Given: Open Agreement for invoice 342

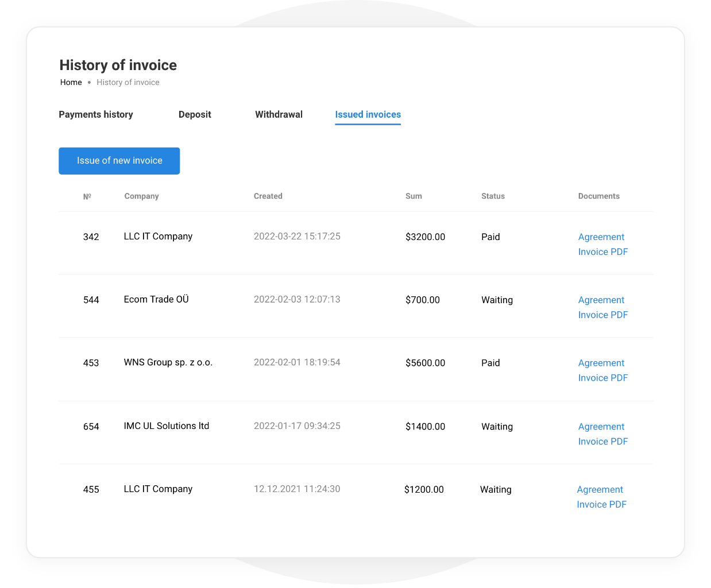Looking at the screenshot, I should [601, 237].
